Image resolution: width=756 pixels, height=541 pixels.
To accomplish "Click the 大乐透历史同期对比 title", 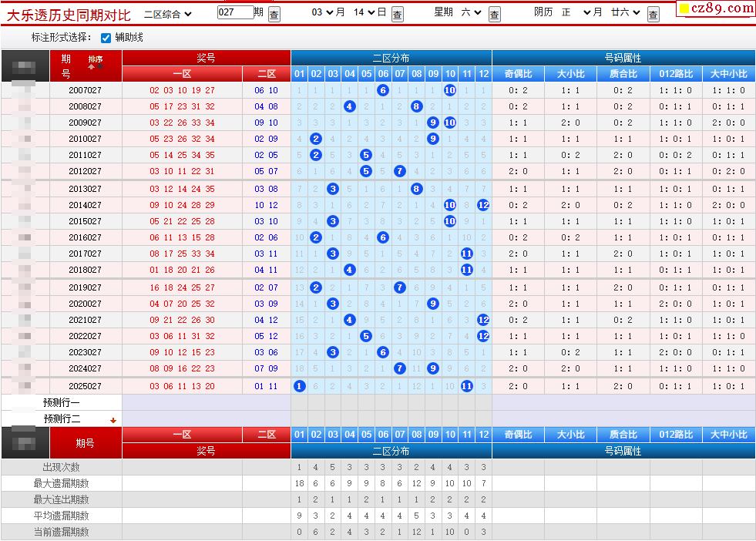I will point(69,14).
